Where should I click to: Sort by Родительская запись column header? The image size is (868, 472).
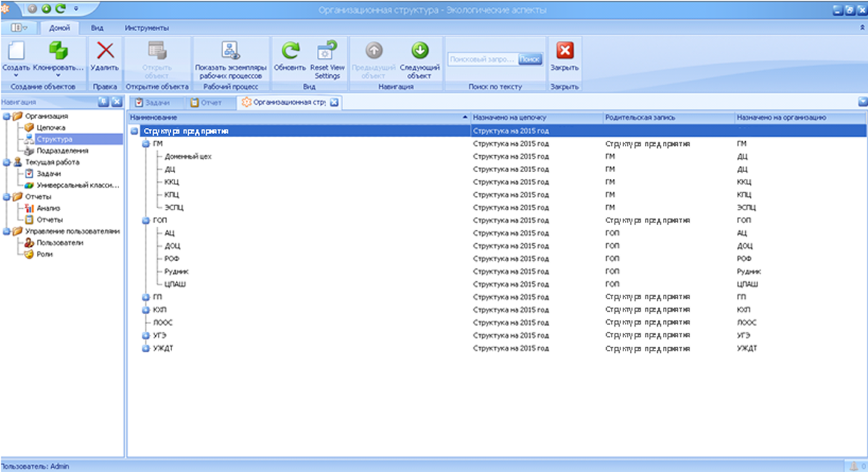(668, 117)
